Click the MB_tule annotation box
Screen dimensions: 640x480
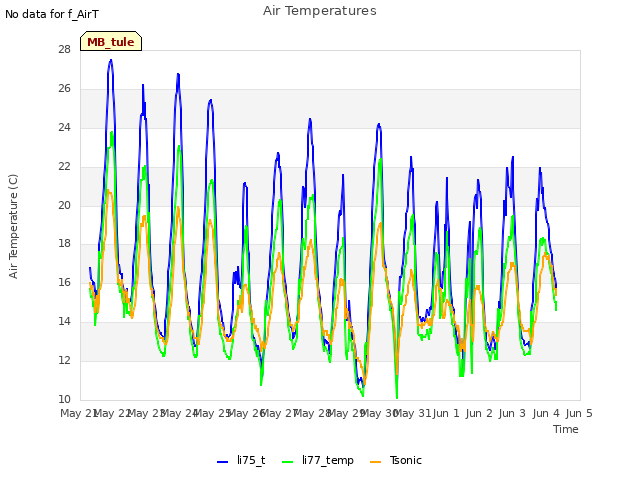click(x=111, y=41)
